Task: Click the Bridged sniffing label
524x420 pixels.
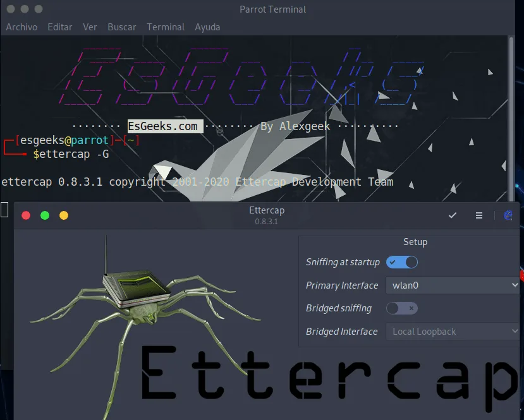Action: tap(339, 308)
